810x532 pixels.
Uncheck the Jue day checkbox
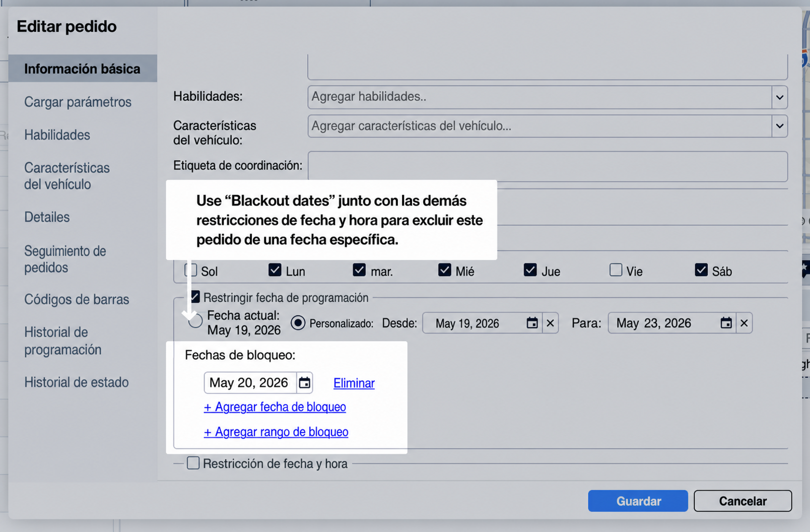point(530,270)
